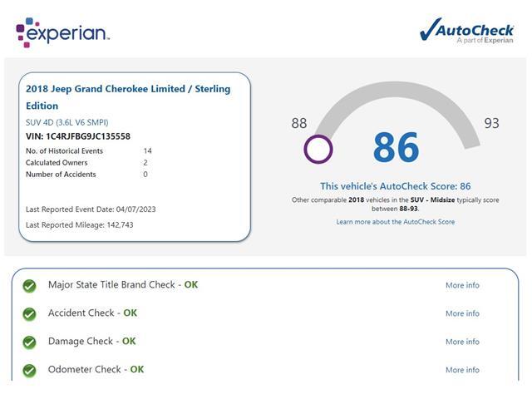Click the gray score range arc
Image resolution: width=532 pixels, height=399 pixels.
coord(397,89)
